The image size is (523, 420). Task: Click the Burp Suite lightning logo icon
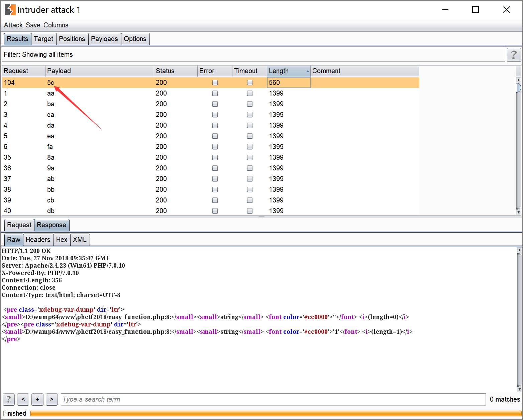10,10
